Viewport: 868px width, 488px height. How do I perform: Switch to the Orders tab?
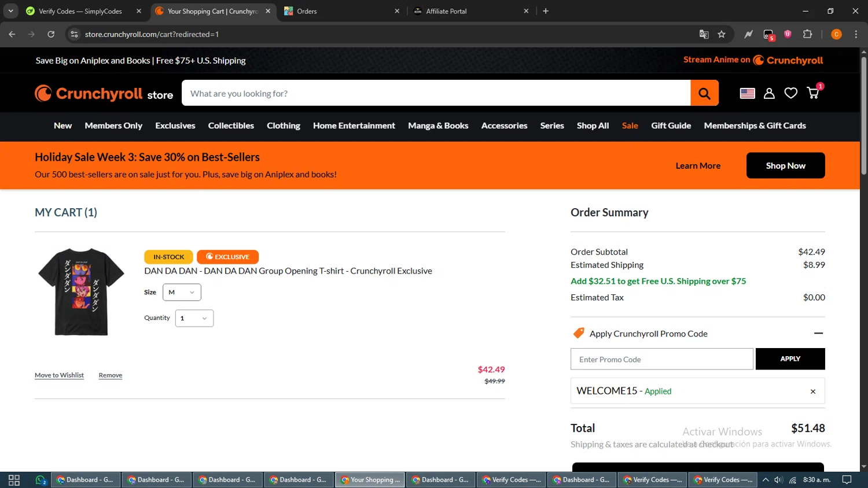point(307,11)
